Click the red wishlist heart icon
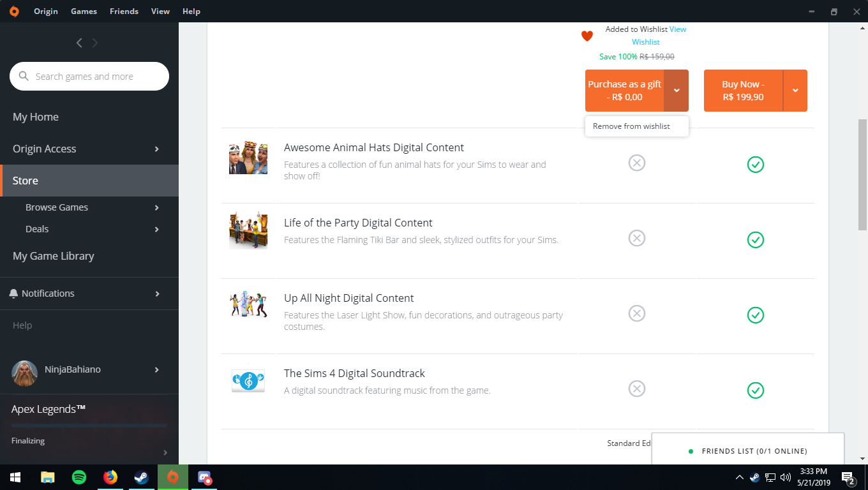This screenshot has width=868, height=490. coord(587,36)
